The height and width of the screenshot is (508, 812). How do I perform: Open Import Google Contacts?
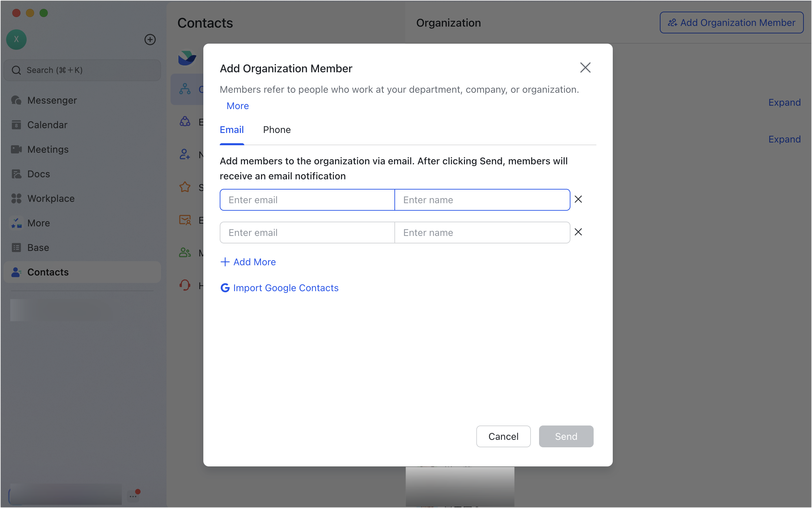click(x=286, y=288)
